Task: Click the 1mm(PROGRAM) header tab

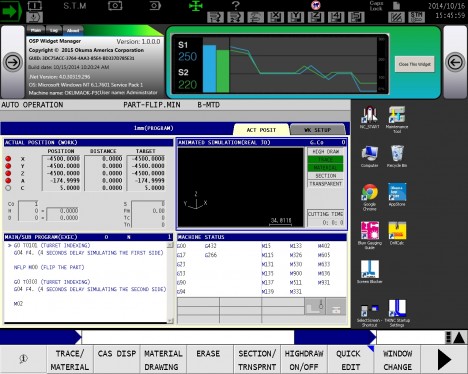Action: click(153, 128)
